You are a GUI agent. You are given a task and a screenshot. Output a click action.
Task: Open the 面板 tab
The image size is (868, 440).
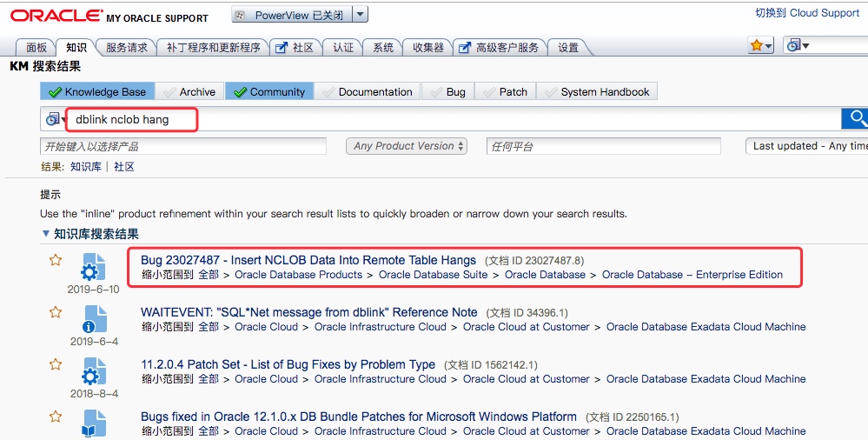(x=36, y=48)
